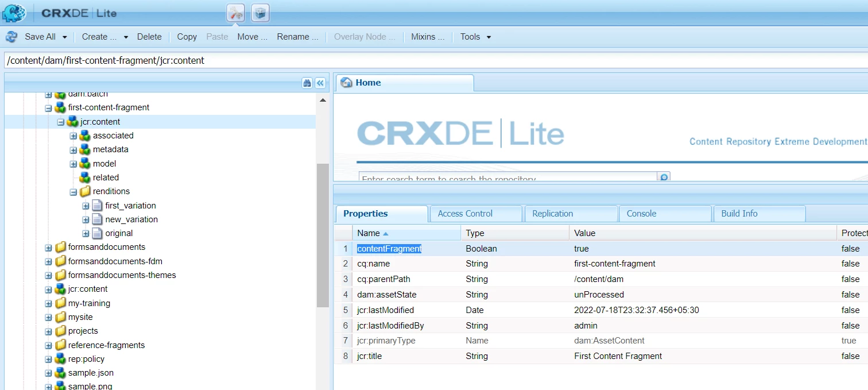868x390 pixels.
Task: Click the refresh arrows icon beside Save All
Action: (x=11, y=37)
